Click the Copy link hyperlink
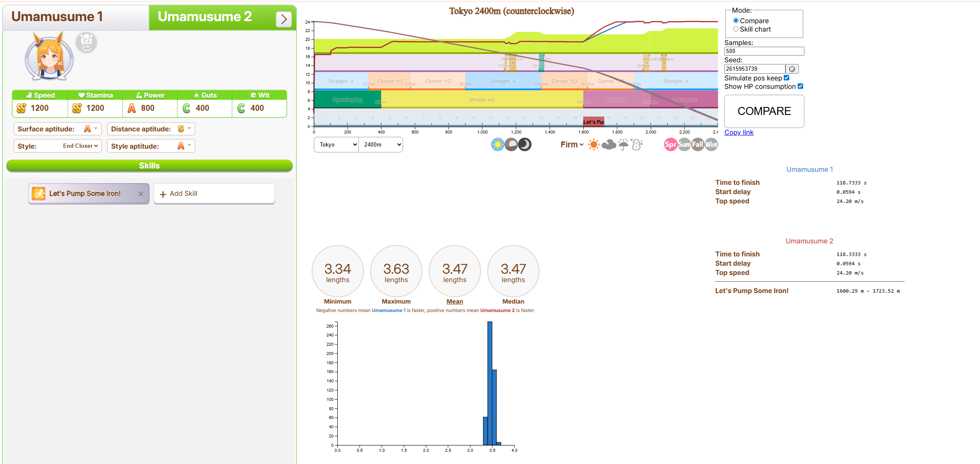Screen dimensions: 980x464 click(x=739, y=133)
